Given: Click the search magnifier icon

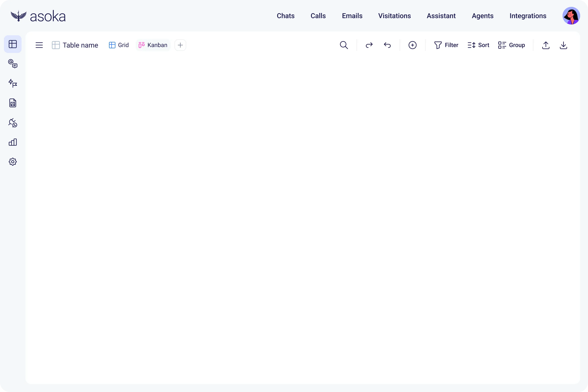Looking at the screenshot, I should pyautogui.click(x=344, y=45).
